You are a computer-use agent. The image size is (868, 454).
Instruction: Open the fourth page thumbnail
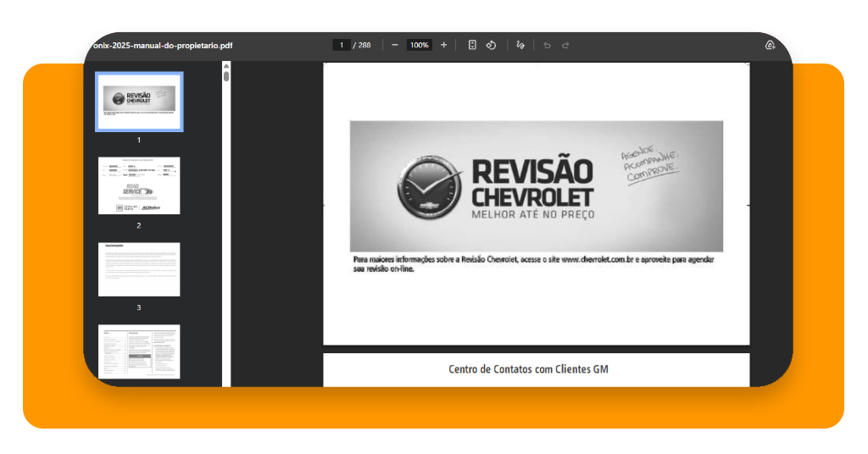[139, 352]
